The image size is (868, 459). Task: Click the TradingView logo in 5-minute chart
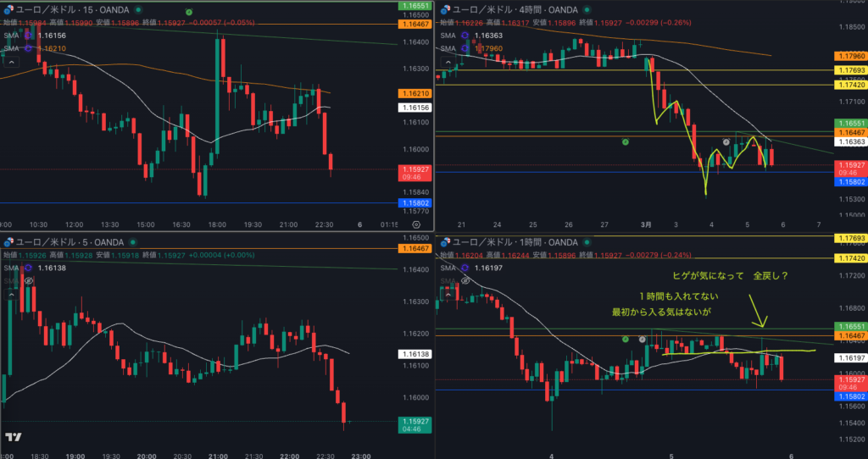coord(14,437)
